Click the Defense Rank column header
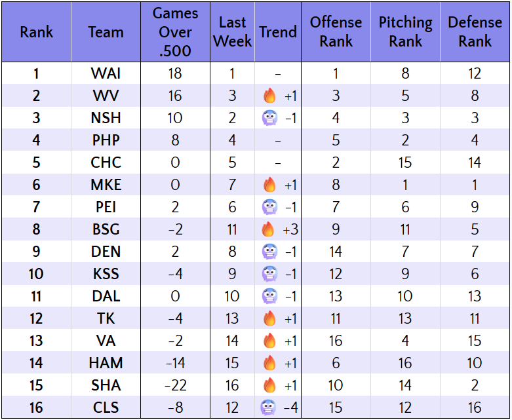This screenshot has width=512, height=420. (x=475, y=32)
